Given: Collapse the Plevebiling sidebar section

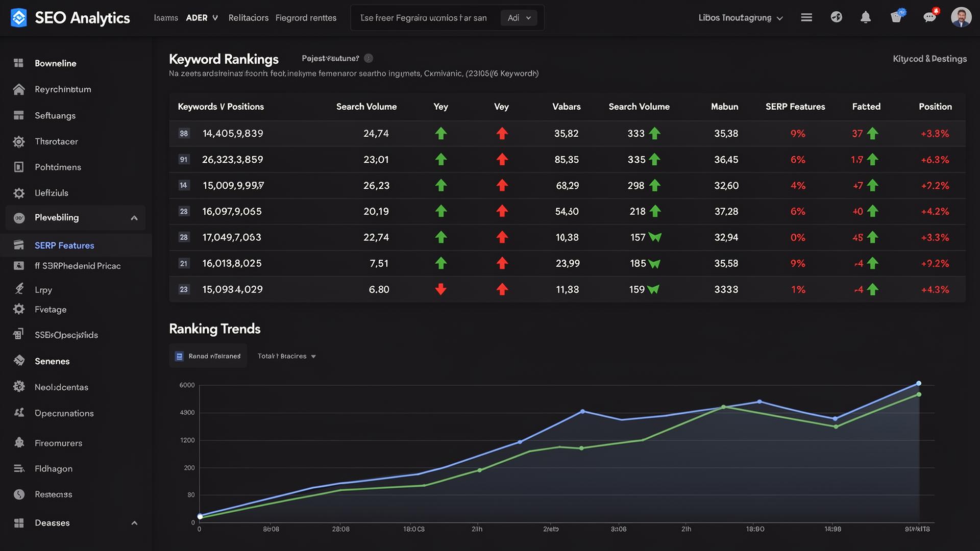Looking at the screenshot, I should coord(134,218).
